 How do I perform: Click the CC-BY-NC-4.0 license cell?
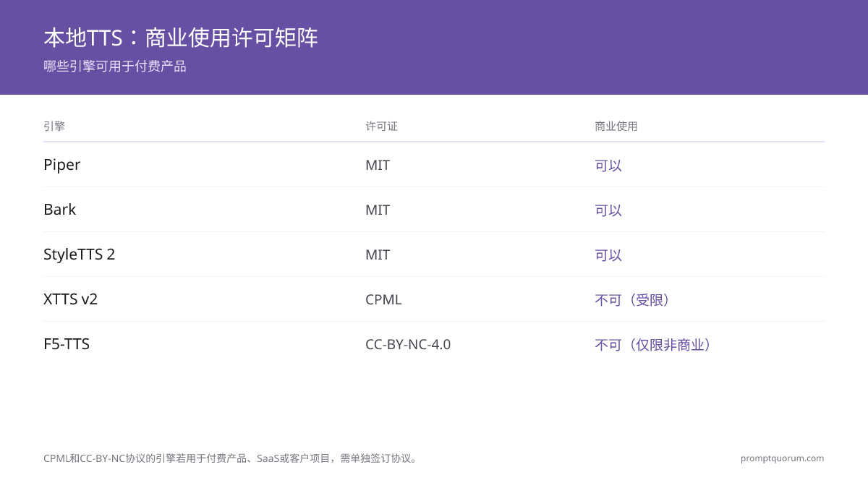click(408, 344)
